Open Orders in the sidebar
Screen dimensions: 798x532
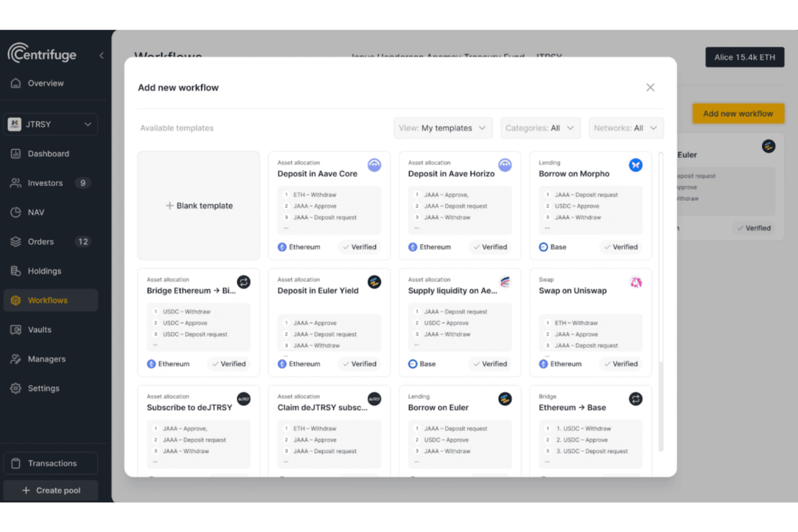point(51,242)
